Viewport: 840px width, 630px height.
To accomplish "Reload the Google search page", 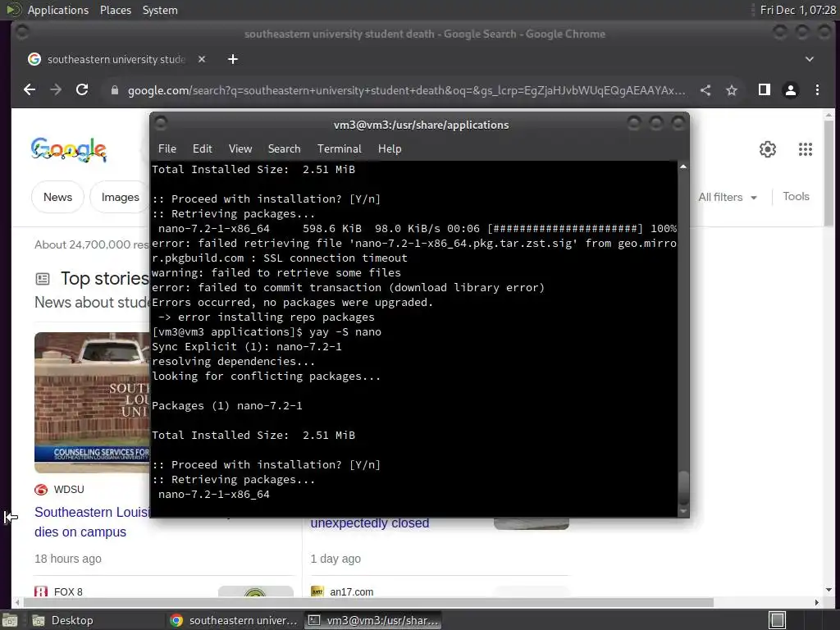I will [82, 90].
